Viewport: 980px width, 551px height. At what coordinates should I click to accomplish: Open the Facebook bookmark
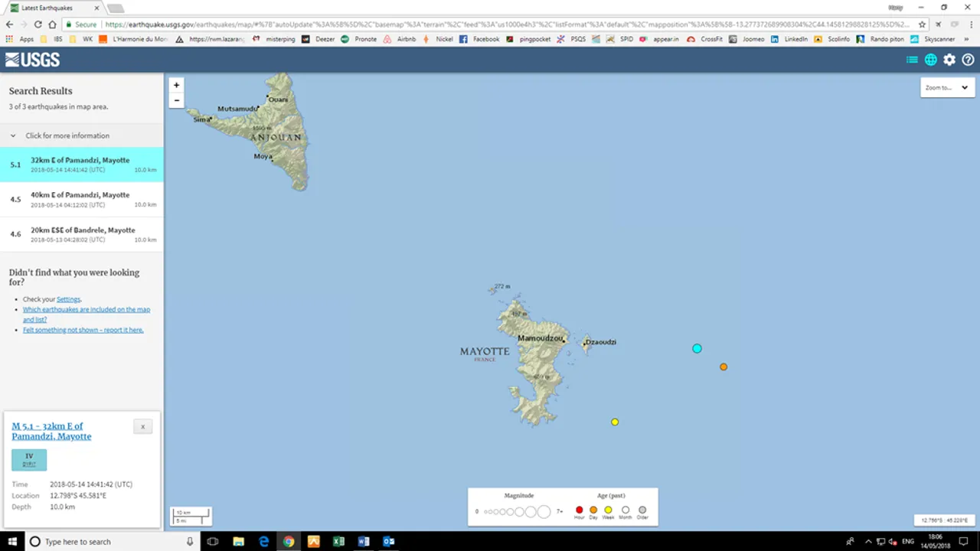(x=479, y=39)
